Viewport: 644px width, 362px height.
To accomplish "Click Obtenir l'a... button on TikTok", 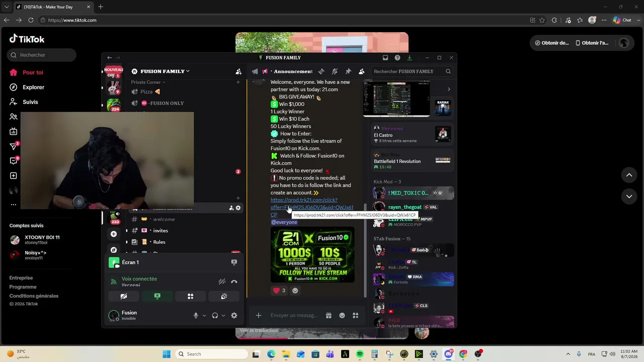I will [x=592, y=43].
